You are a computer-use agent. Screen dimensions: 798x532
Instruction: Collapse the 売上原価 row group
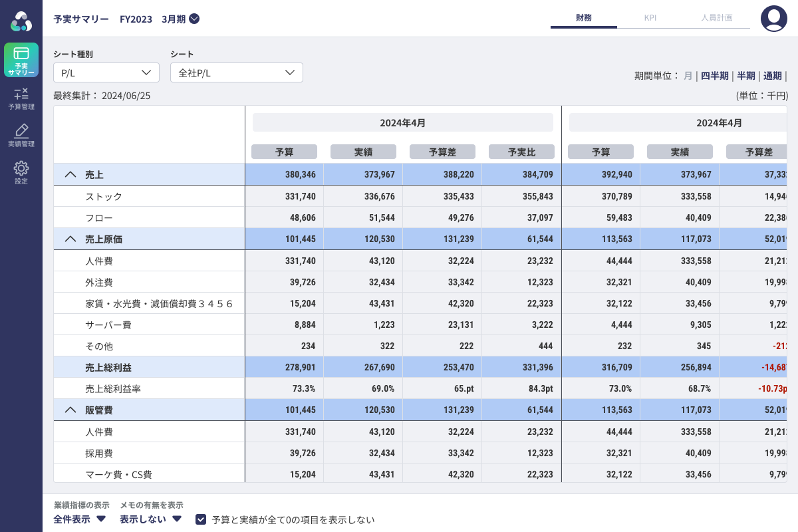pos(70,239)
